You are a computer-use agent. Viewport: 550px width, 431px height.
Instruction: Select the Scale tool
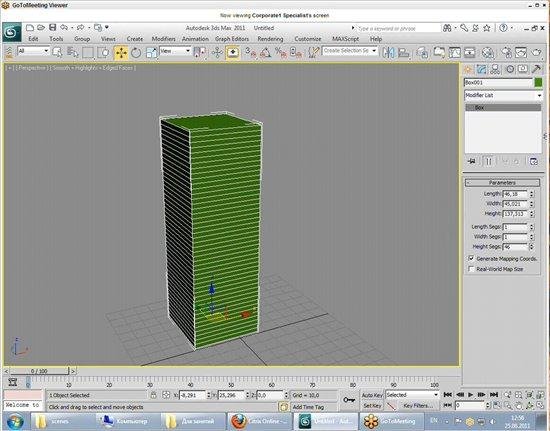[x=151, y=53]
